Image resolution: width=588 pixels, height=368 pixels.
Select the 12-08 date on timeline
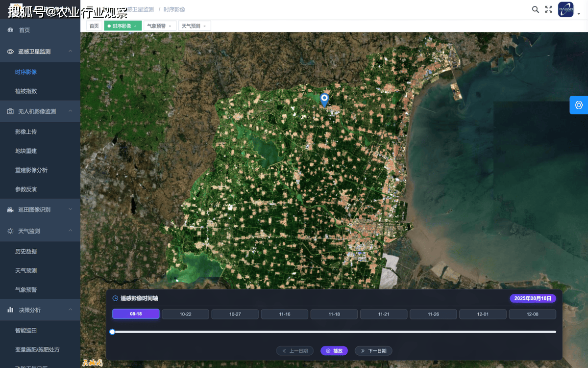pos(532,314)
